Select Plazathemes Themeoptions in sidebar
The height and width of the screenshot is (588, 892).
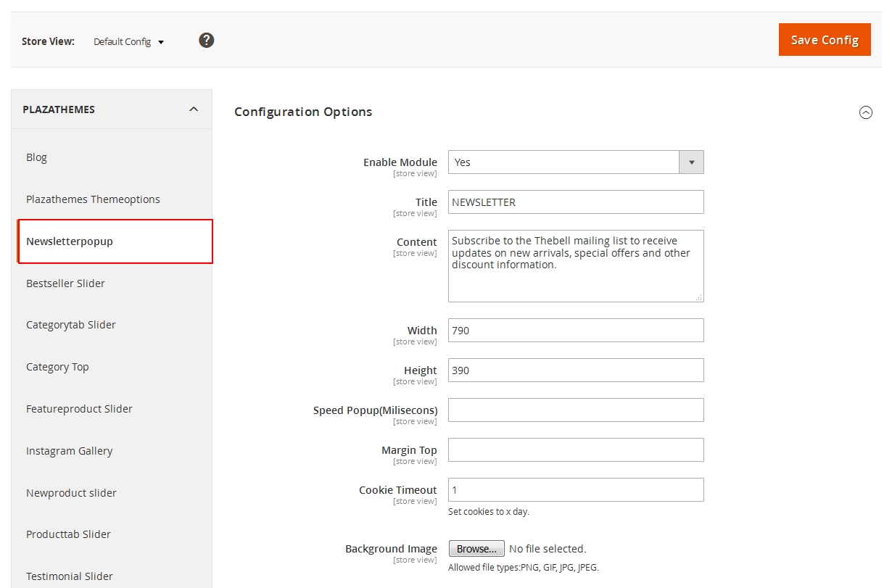pos(93,199)
